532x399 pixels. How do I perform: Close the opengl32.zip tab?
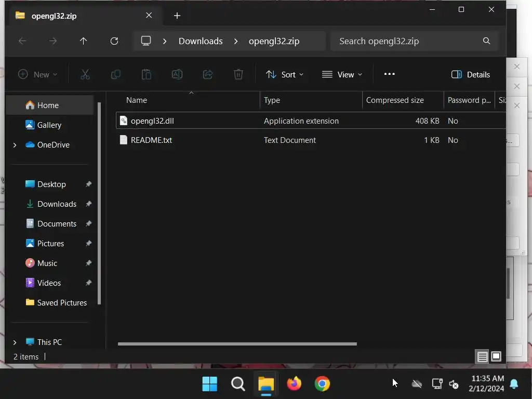pos(149,15)
